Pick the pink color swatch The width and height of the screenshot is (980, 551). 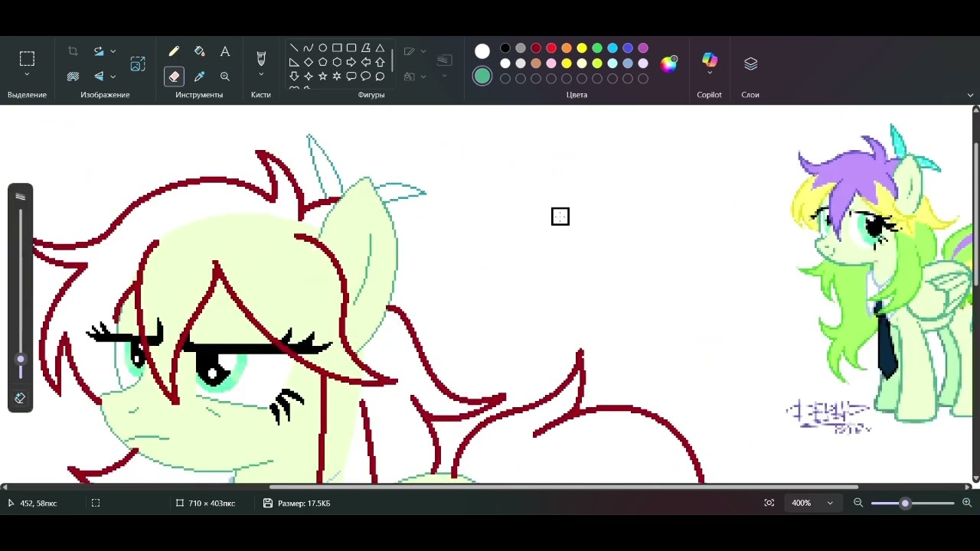[x=551, y=64]
